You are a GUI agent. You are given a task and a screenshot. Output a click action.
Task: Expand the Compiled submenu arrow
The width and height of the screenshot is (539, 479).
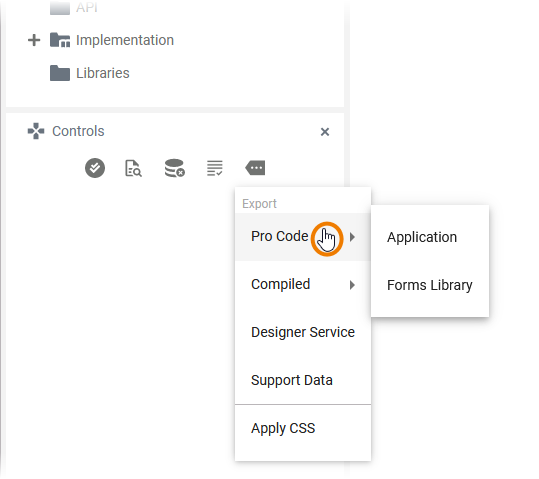point(352,285)
